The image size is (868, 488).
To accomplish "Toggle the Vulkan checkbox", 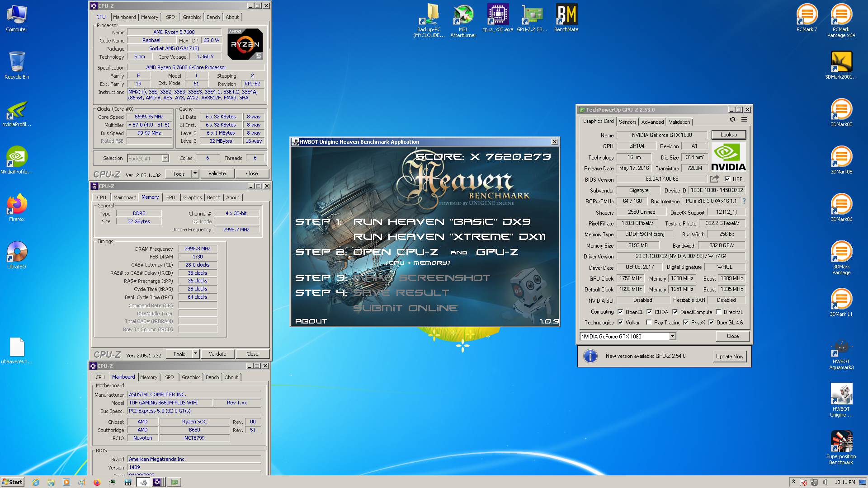I will coord(620,322).
